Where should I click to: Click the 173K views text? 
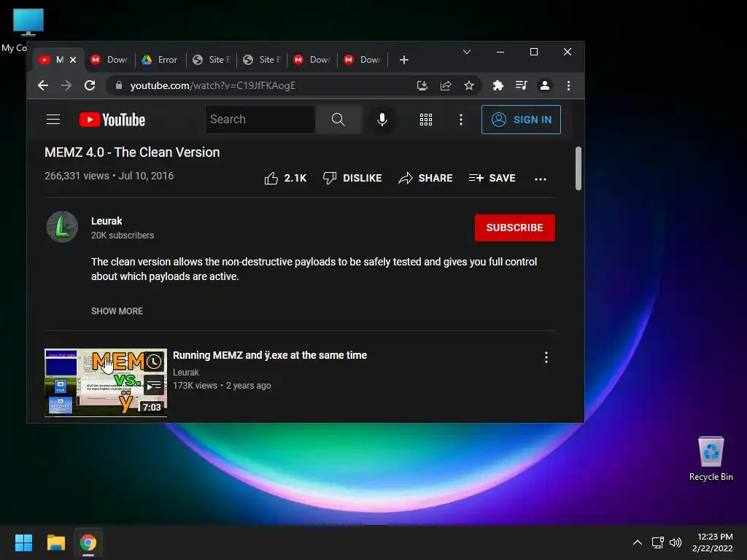point(195,386)
